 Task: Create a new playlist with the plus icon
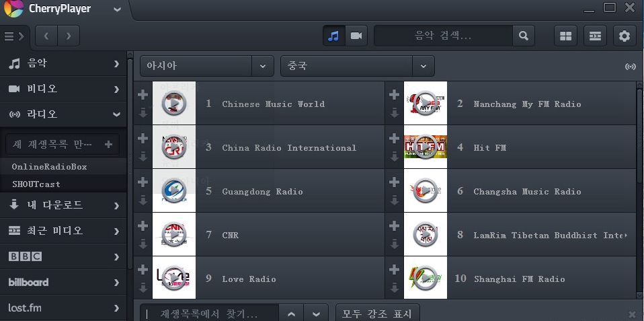tap(108, 144)
